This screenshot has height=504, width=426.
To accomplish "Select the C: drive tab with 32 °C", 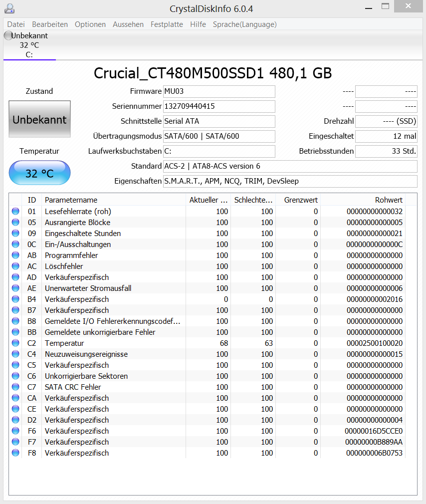I will coord(29,45).
